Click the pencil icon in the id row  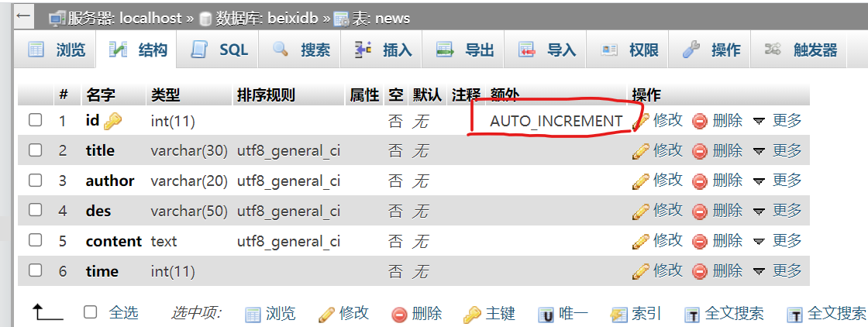[640, 121]
